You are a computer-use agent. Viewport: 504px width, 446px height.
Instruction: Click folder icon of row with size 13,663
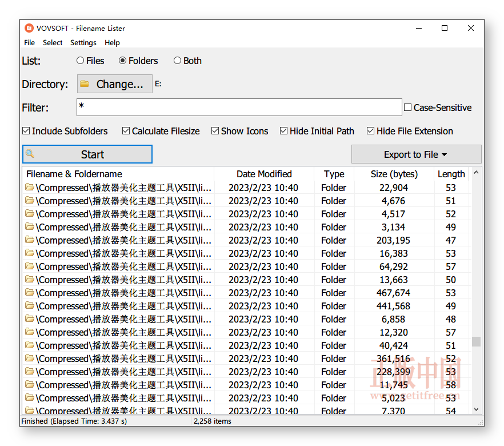(30, 279)
